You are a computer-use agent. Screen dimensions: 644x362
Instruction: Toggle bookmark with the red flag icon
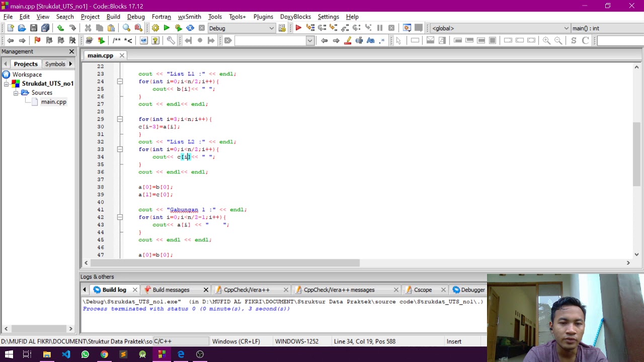click(37, 40)
